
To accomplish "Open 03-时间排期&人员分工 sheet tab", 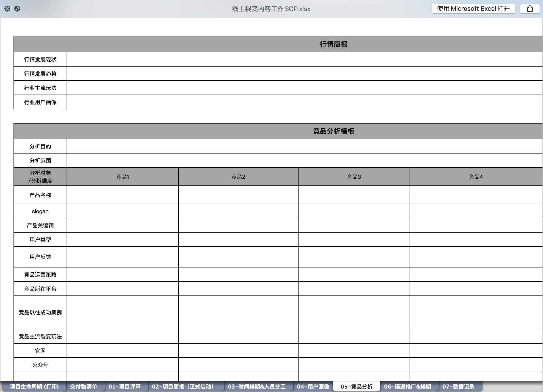I will click(257, 387).
